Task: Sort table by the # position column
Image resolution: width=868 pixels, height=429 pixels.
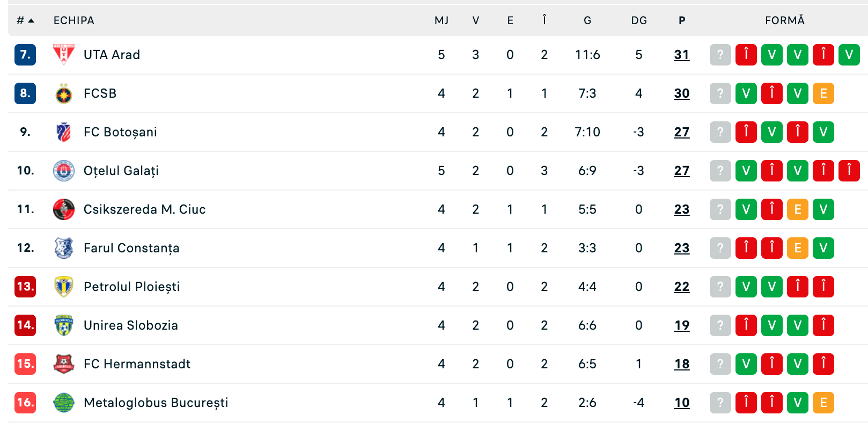Action: 25,20
